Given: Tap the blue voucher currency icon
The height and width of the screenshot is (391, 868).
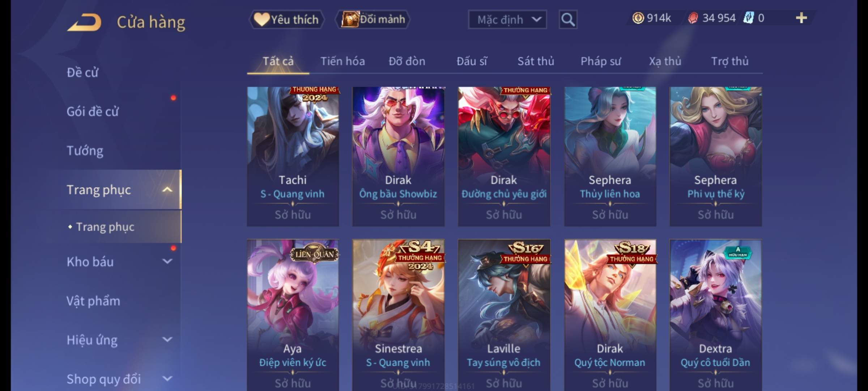Looking at the screenshot, I should pyautogui.click(x=749, y=18).
